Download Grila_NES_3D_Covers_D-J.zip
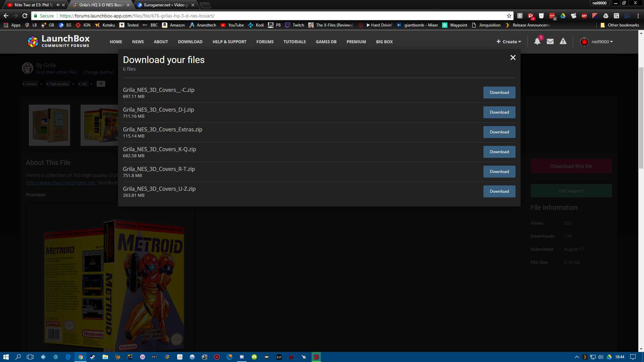 tap(499, 112)
